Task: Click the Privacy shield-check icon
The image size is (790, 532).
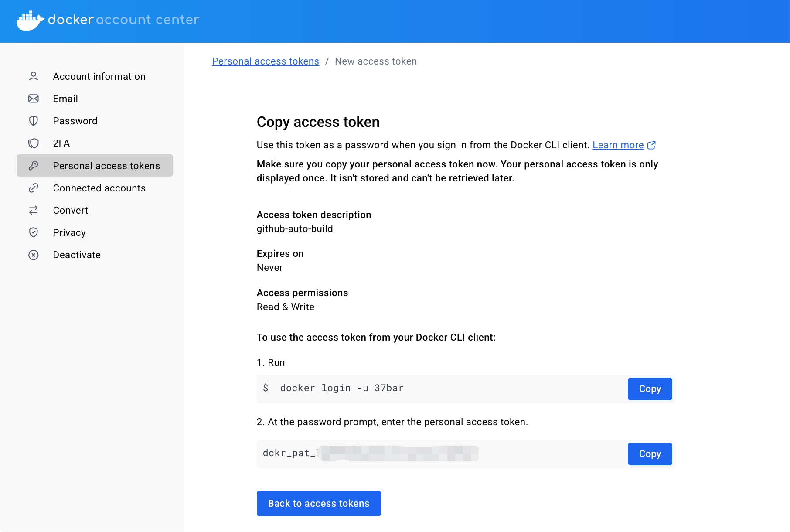Action: click(34, 232)
